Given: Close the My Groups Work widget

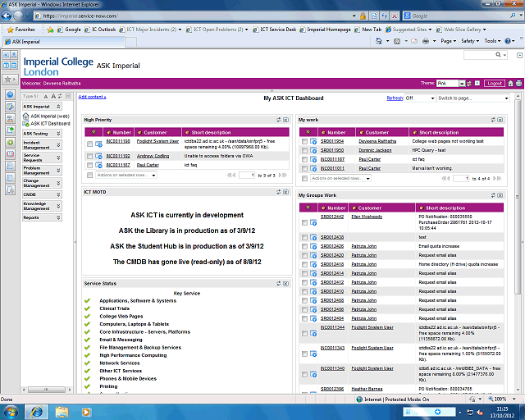Looking at the screenshot, I should point(500,194).
